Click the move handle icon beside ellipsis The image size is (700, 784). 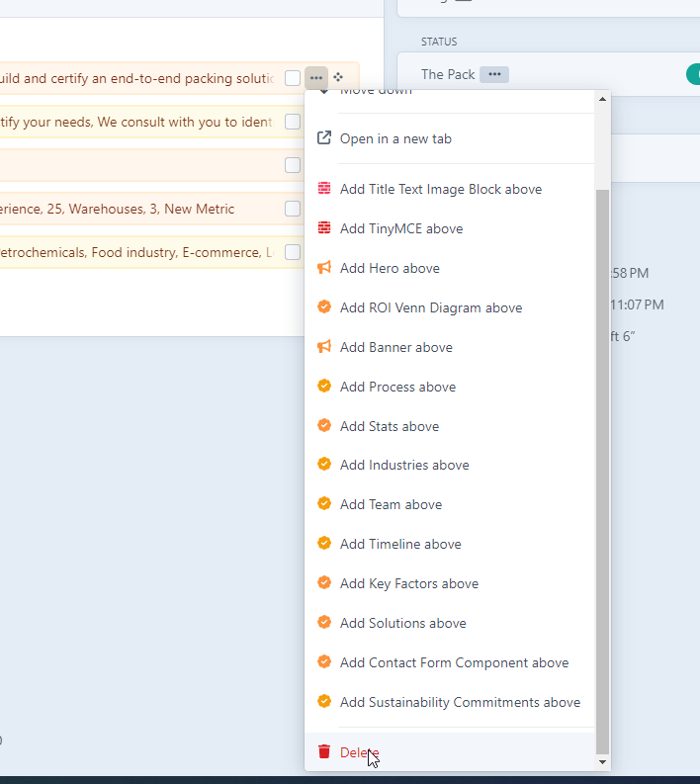pos(338,77)
